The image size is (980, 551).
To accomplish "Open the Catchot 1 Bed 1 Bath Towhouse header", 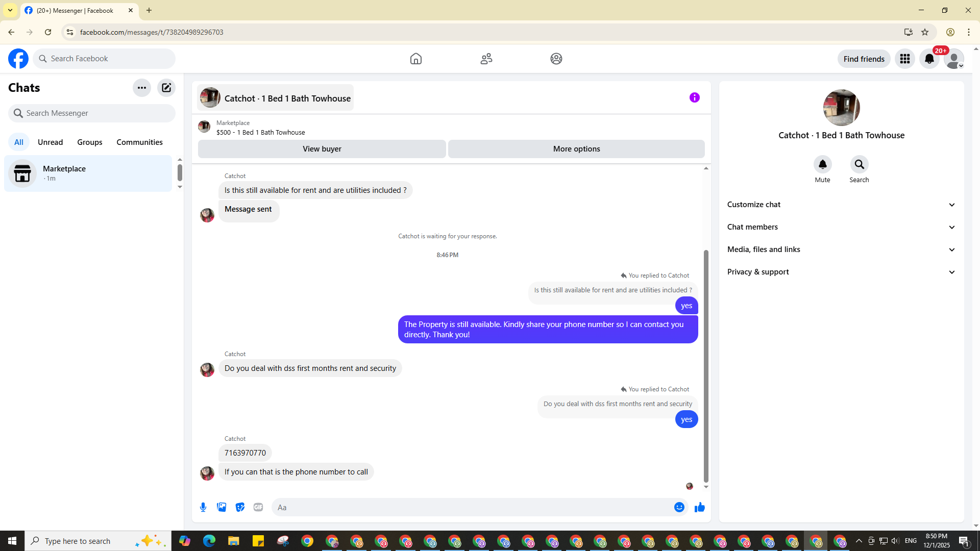I will click(275, 98).
